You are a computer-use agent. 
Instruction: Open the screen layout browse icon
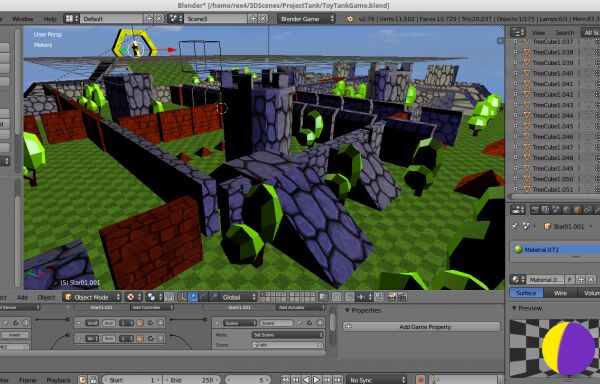tap(72, 18)
